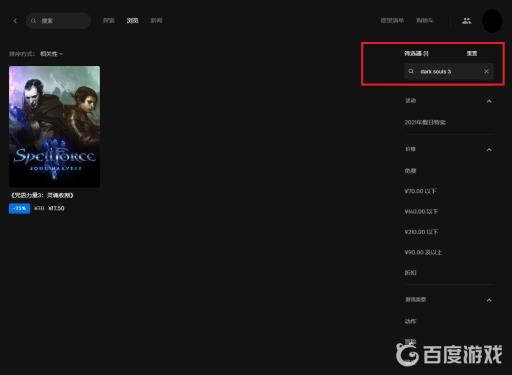512x375 pixels.
Task: Select the 动作 action genre filter
Action: click(410, 321)
